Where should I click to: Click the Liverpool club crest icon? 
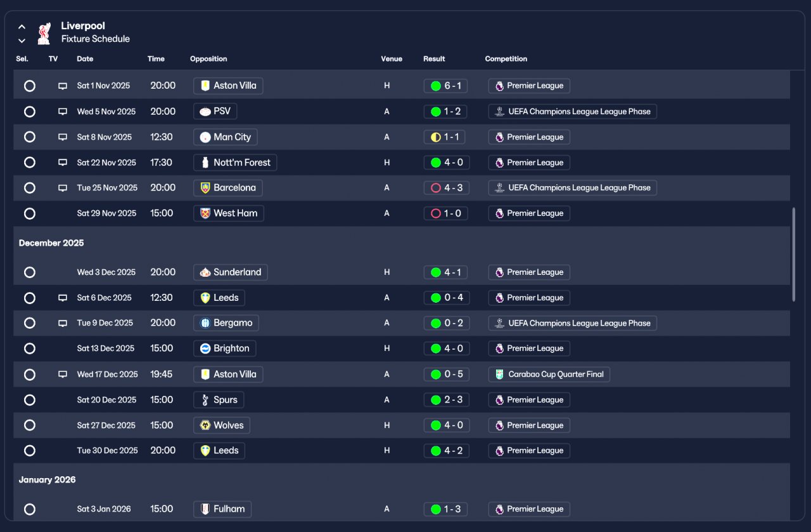click(x=44, y=34)
